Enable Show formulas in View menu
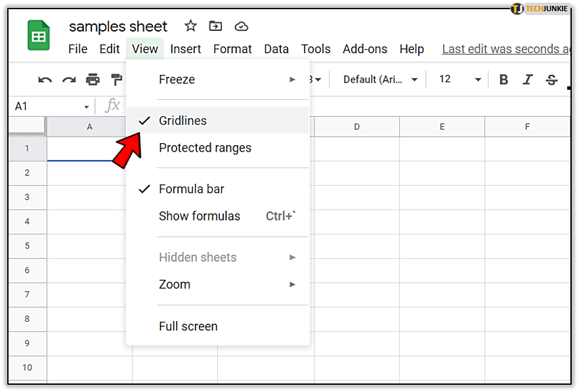The image size is (579, 392). tap(200, 216)
